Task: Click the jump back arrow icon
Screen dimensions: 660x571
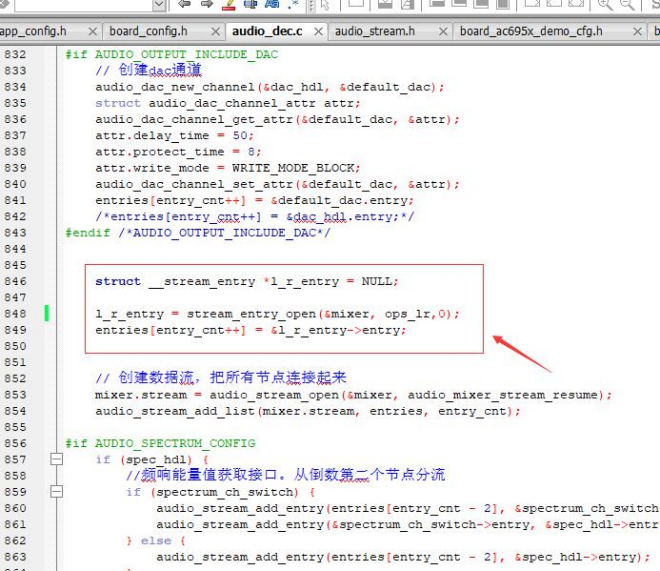Action: coord(184,4)
